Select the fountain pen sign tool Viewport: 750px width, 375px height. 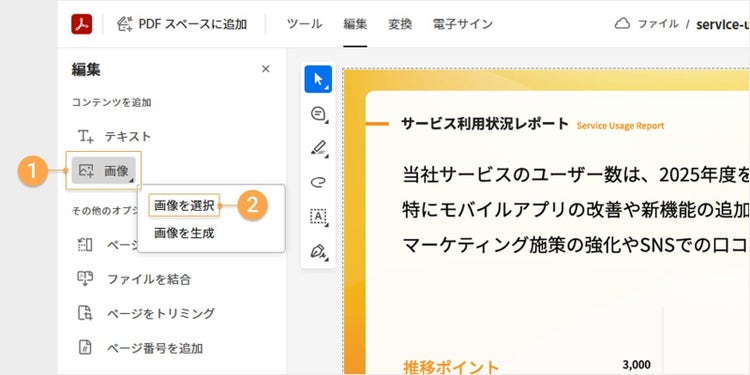tap(319, 251)
